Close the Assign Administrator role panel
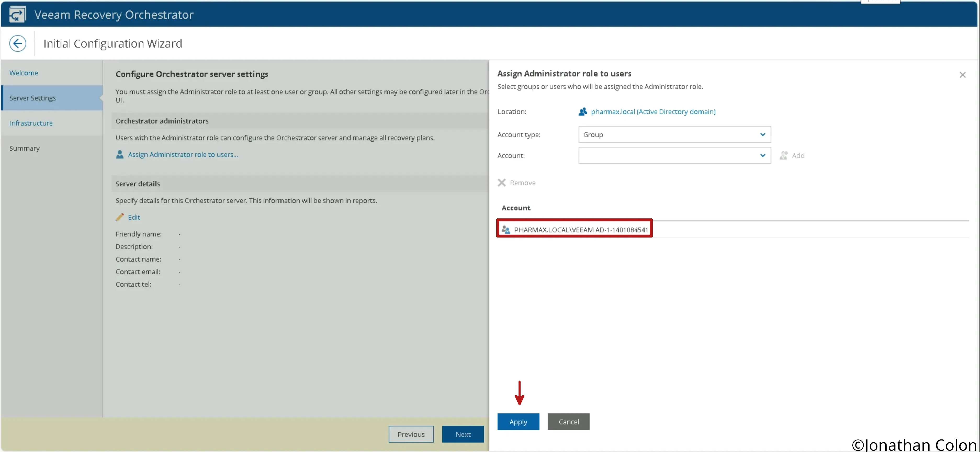The height and width of the screenshot is (452, 980). [962, 75]
